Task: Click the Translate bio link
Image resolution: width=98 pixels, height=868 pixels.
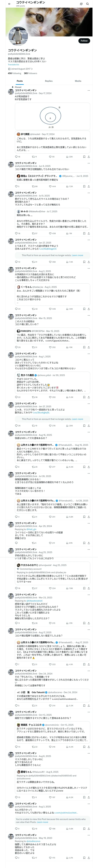Action: click(x=14, y=65)
